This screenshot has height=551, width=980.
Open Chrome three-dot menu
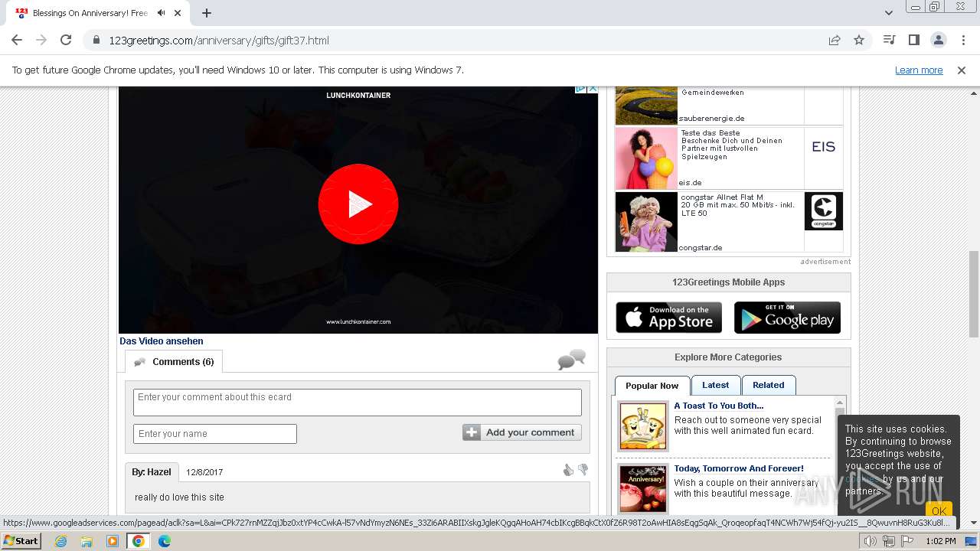(962, 40)
